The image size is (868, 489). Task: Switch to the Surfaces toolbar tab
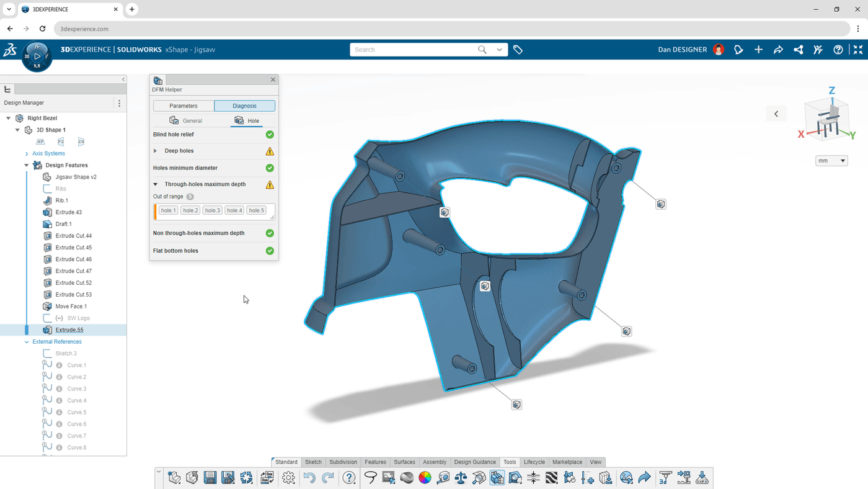pos(404,462)
